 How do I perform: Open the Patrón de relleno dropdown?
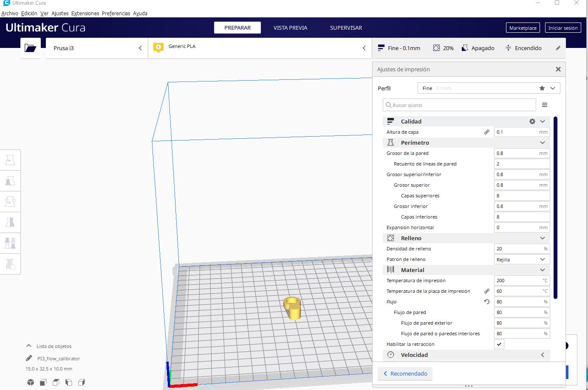[x=522, y=259]
